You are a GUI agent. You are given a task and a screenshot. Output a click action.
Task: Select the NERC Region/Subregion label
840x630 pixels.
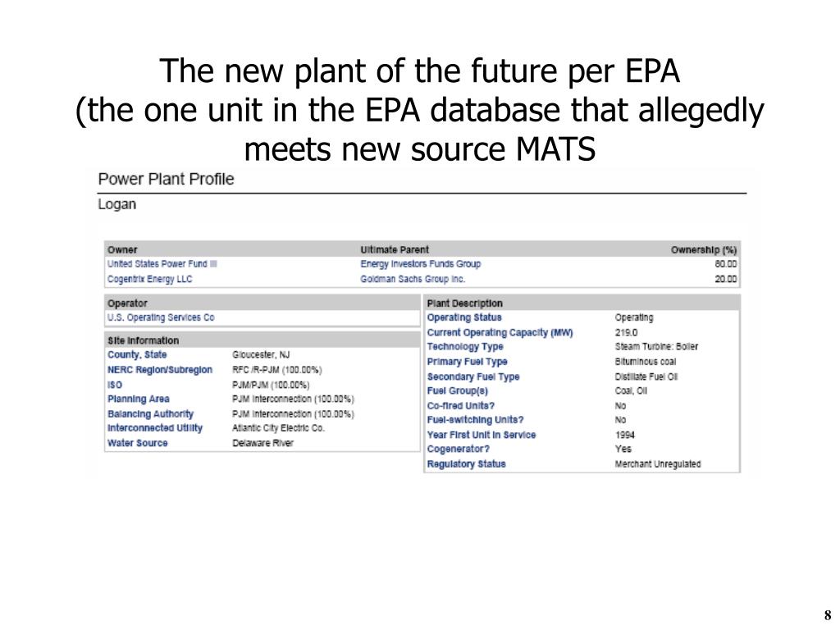(x=160, y=370)
